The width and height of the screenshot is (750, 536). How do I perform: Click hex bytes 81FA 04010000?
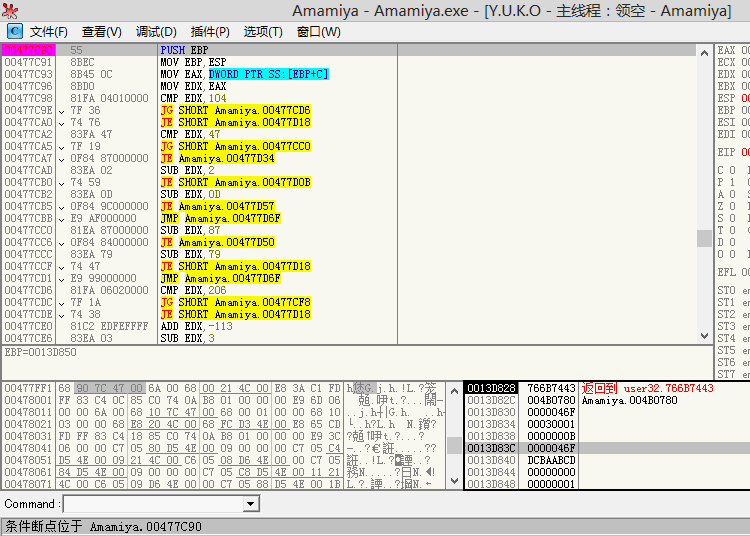click(x=109, y=98)
